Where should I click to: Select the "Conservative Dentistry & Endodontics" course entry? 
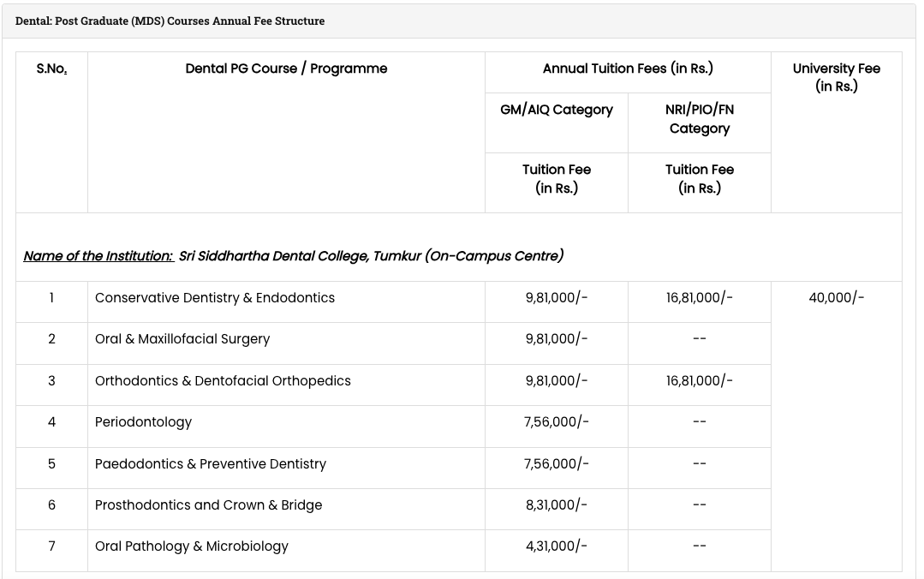tap(215, 297)
